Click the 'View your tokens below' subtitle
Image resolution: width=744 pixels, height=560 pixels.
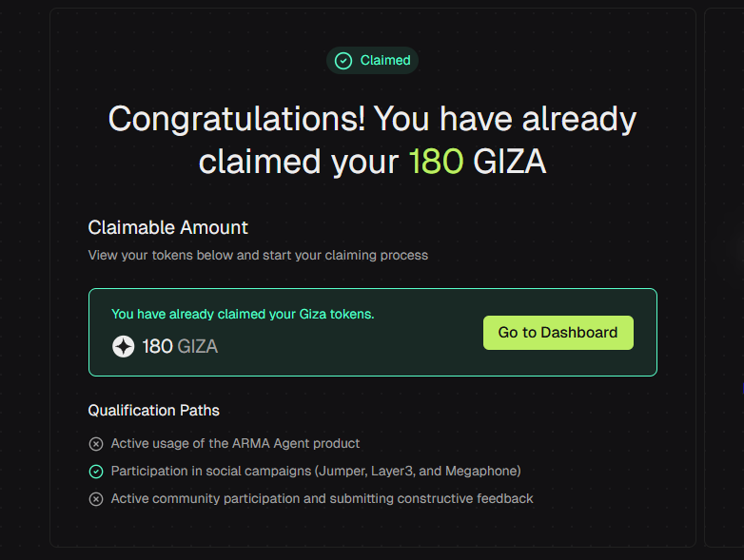pyautogui.click(x=258, y=256)
